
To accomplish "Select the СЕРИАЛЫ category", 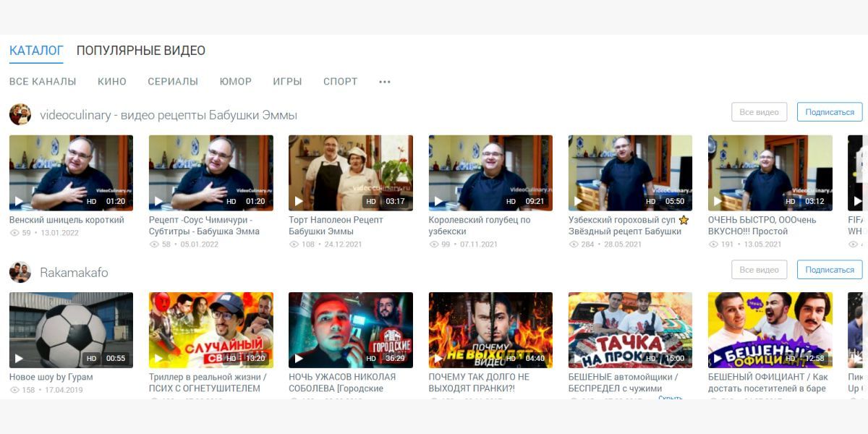I will (x=173, y=82).
